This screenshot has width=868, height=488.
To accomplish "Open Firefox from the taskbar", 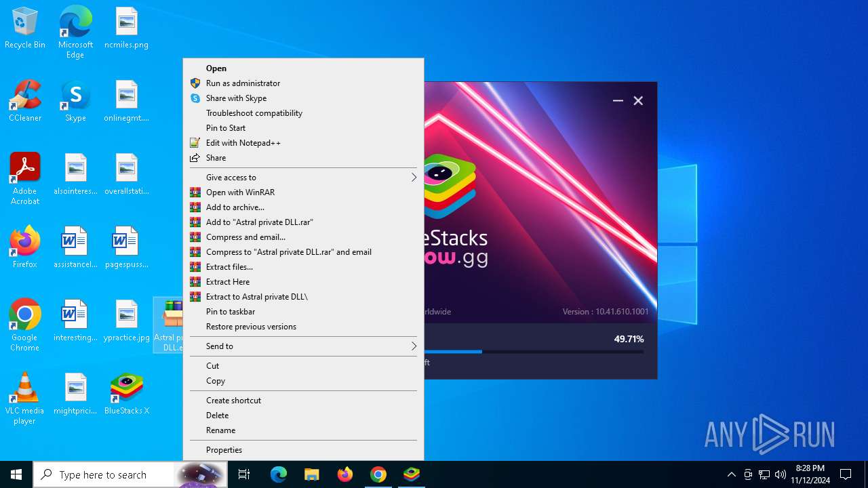I will [x=345, y=474].
